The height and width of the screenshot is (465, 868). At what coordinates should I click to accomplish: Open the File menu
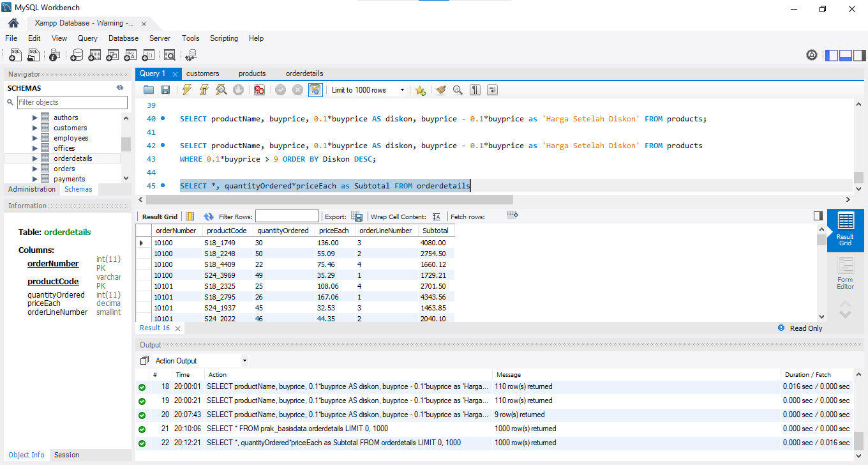[x=11, y=38]
